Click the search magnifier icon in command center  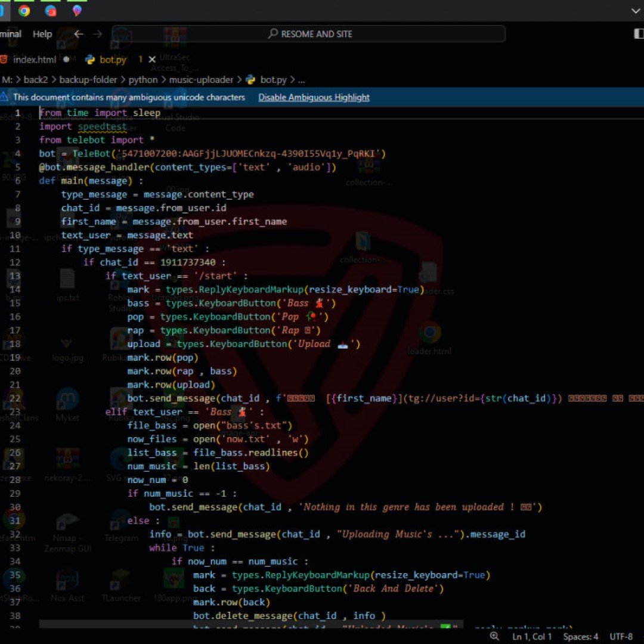click(x=273, y=33)
